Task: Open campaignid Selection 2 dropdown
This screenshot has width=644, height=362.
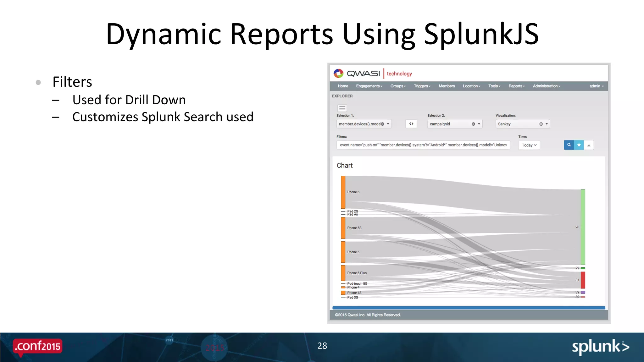Action: [x=479, y=124]
